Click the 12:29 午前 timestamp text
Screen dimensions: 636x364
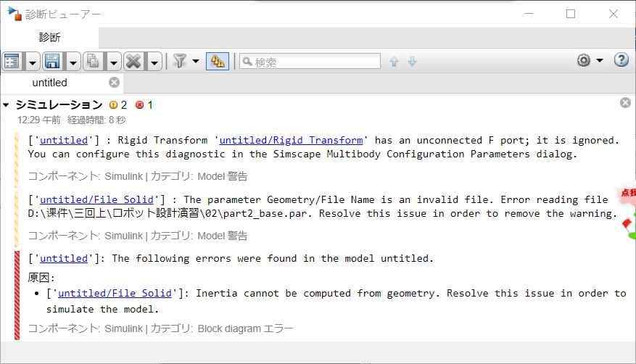pyautogui.click(x=39, y=120)
